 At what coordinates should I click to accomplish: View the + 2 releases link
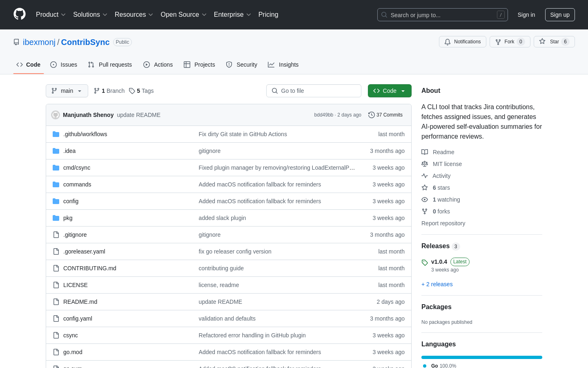pos(437,284)
